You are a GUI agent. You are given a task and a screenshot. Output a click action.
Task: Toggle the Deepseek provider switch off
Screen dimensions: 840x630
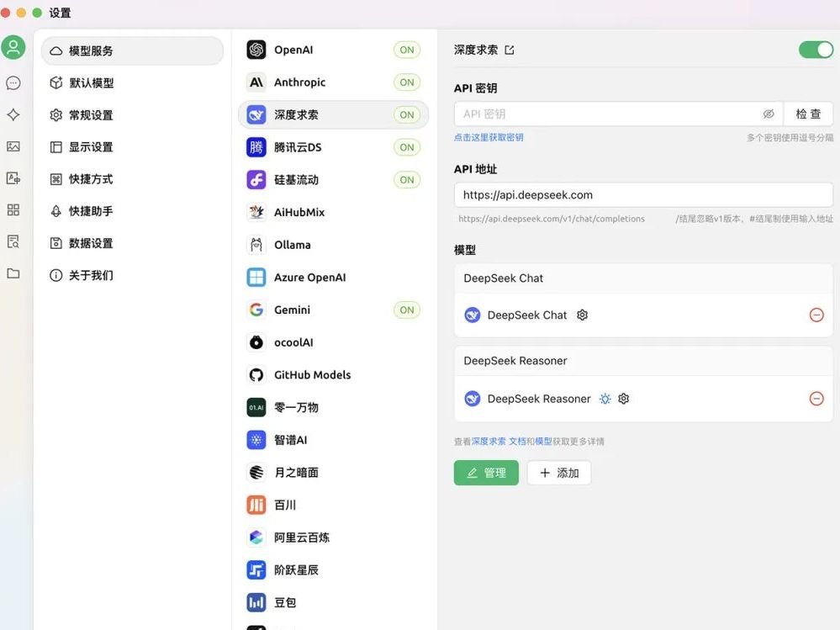(x=815, y=50)
